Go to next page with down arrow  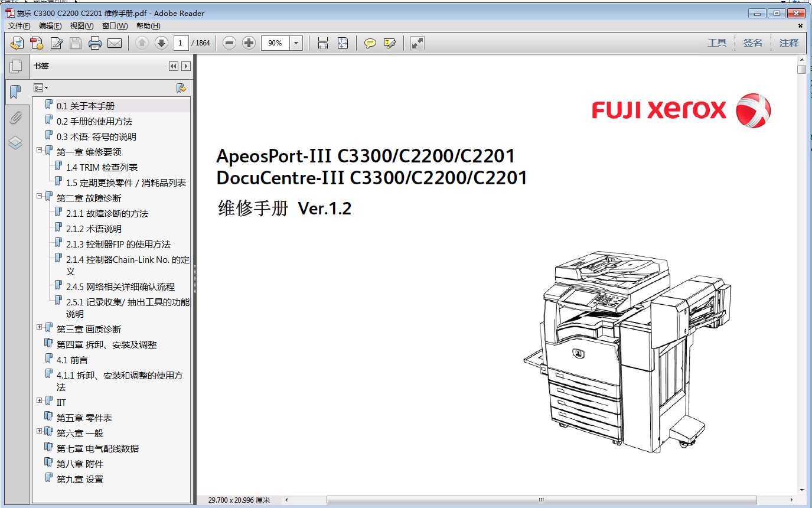tap(161, 43)
